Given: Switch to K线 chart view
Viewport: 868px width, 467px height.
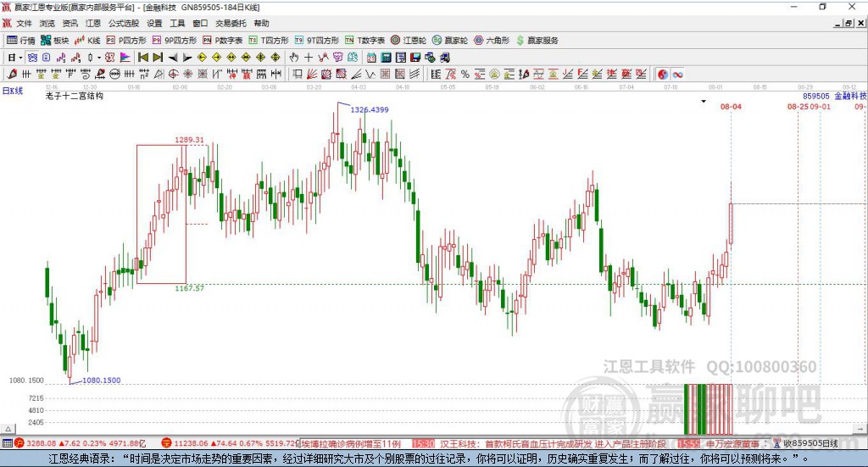Looking at the screenshot, I should click(87, 41).
